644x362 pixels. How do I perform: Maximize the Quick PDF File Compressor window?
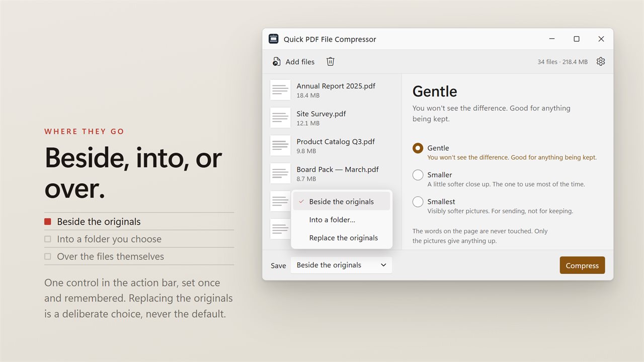point(577,39)
